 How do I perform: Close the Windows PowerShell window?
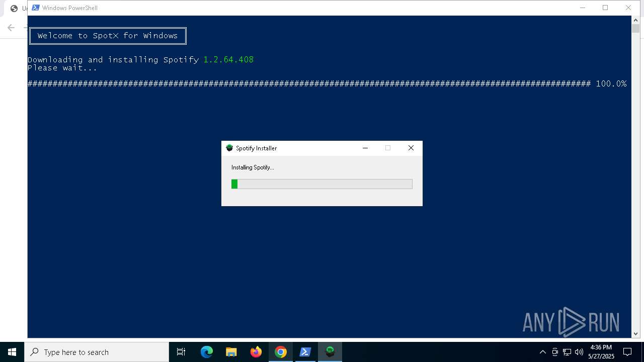(628, 8)
